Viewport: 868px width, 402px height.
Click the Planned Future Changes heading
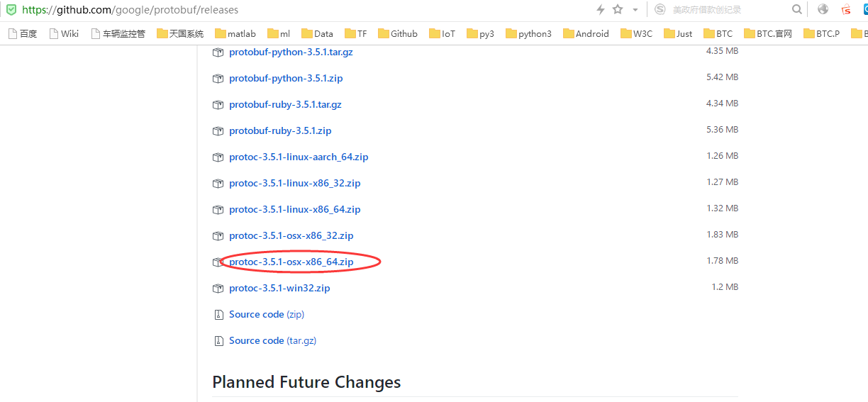(x=306, y=382)
